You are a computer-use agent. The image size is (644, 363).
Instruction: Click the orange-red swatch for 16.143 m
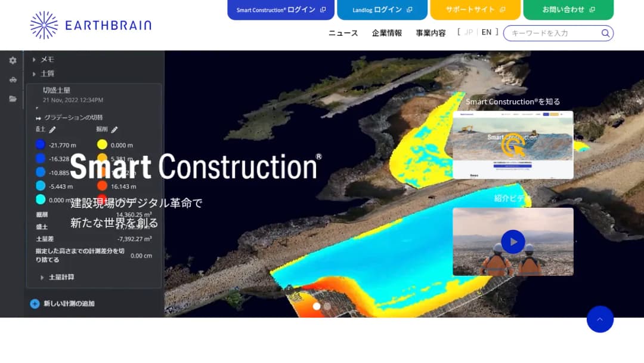(x=102, y=186)
